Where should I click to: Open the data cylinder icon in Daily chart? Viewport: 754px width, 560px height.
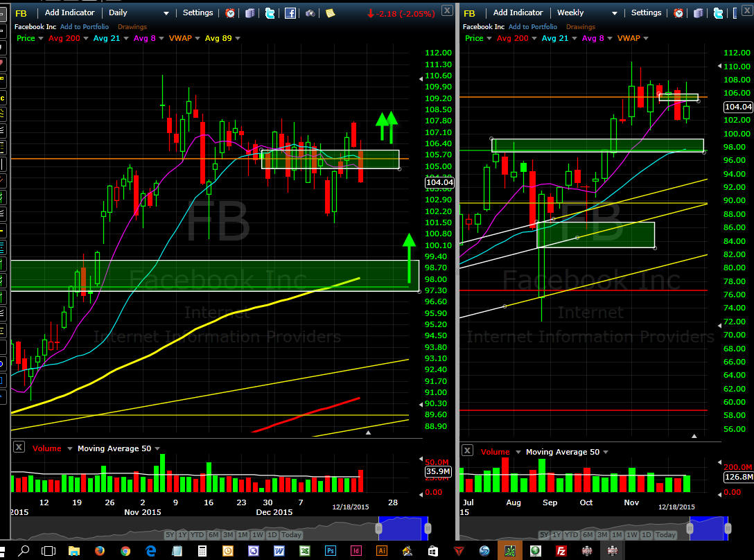click(x=250, y=13)
